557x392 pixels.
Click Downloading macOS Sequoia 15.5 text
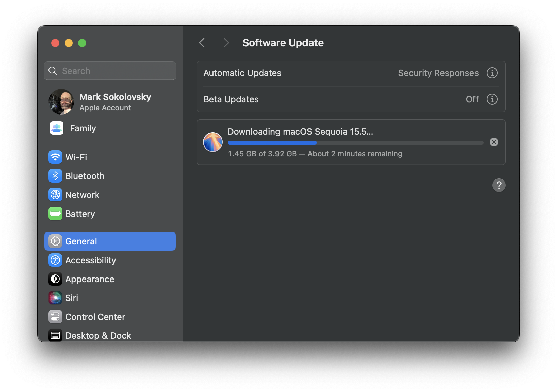coord(300,132)
